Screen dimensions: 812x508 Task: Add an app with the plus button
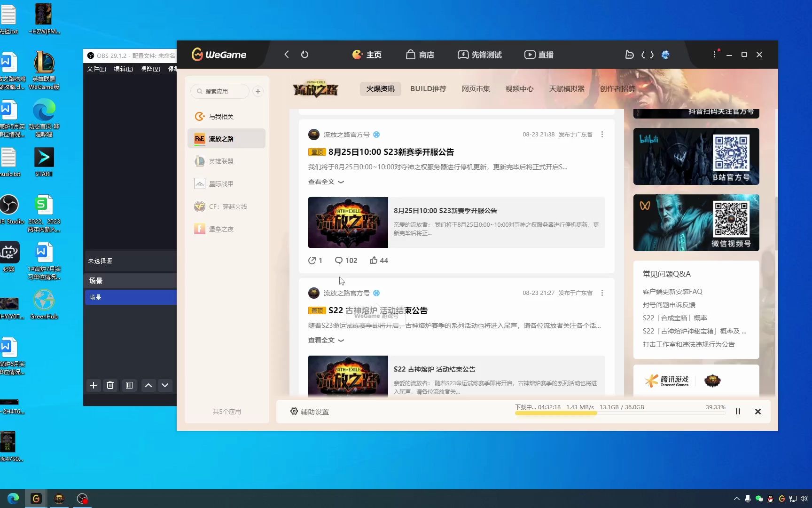258,91
